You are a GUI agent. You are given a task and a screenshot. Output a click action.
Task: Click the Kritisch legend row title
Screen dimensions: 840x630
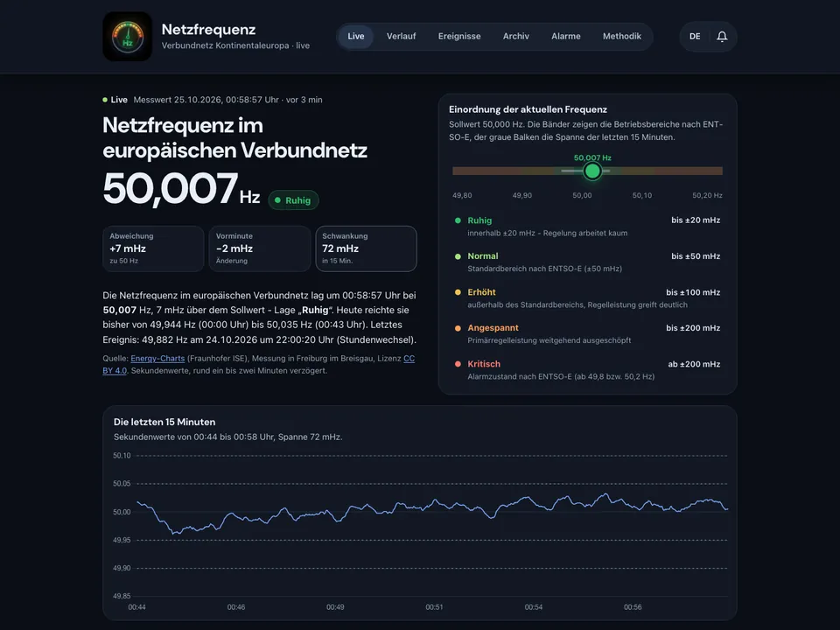484,364
